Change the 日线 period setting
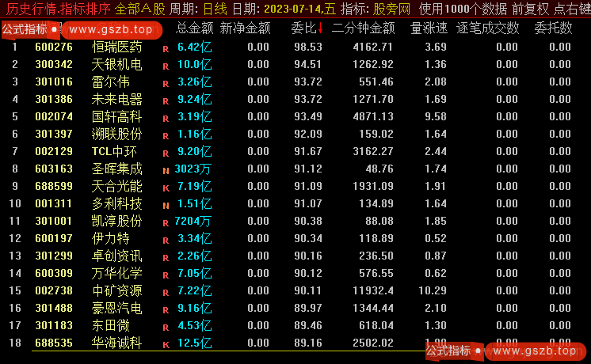Screen dimensions: 591x364 tap(214, 9)
